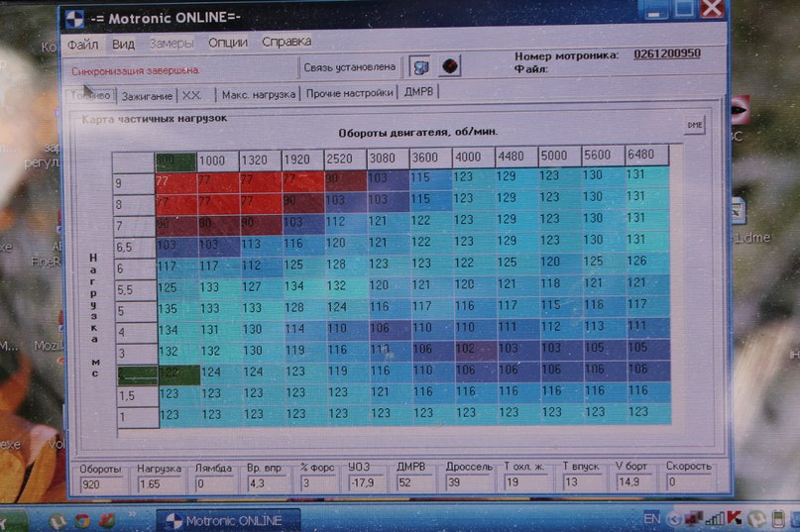800x532 pixels.
Task: Click the Т охл. ж. field showing 19
Action: click(525, 481)
